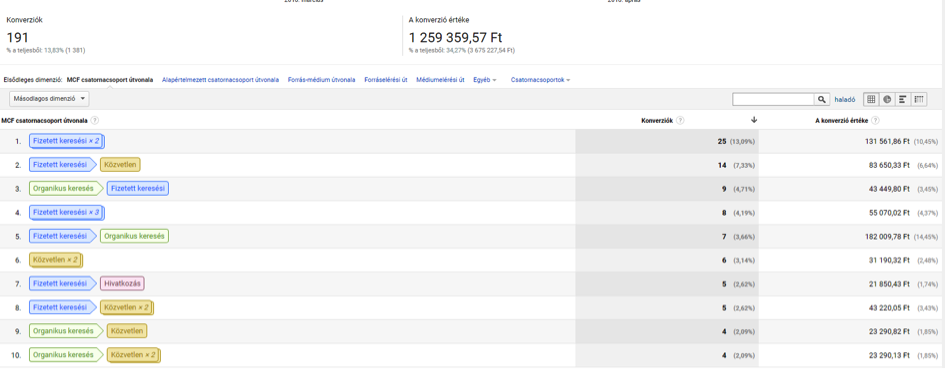Select Médiumelérési út dimension

440,80
